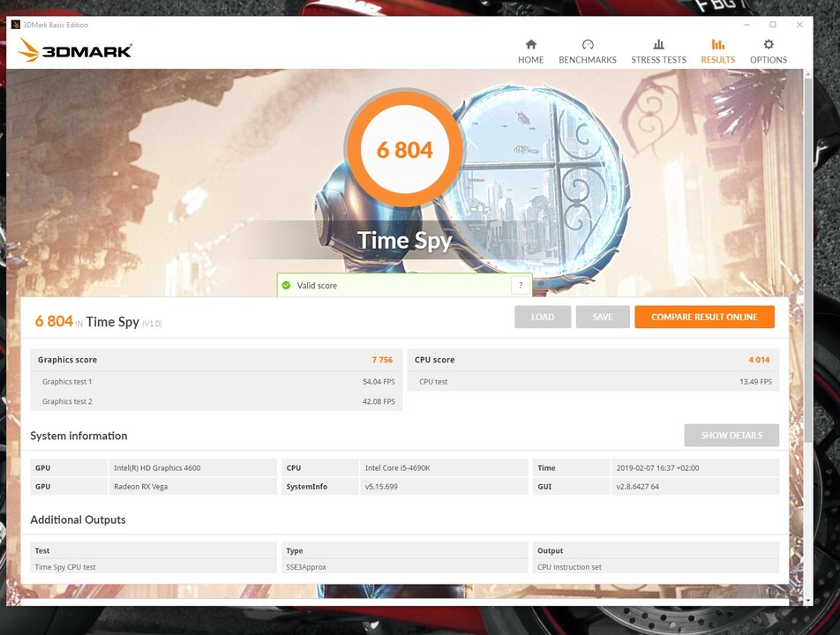Click the Benchmarks gauge icon
The height and width of the screenshot is (635, 840).
[x=588, y=44]
